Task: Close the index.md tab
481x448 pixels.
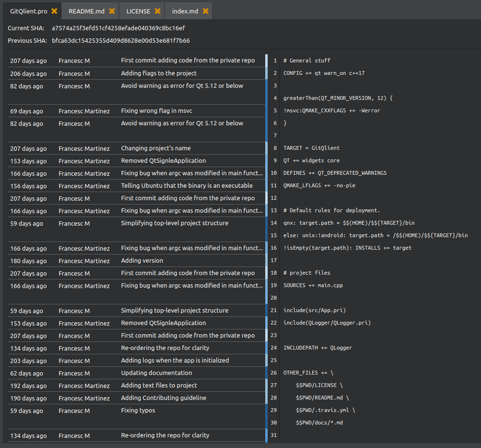Action: pos(206,11)
